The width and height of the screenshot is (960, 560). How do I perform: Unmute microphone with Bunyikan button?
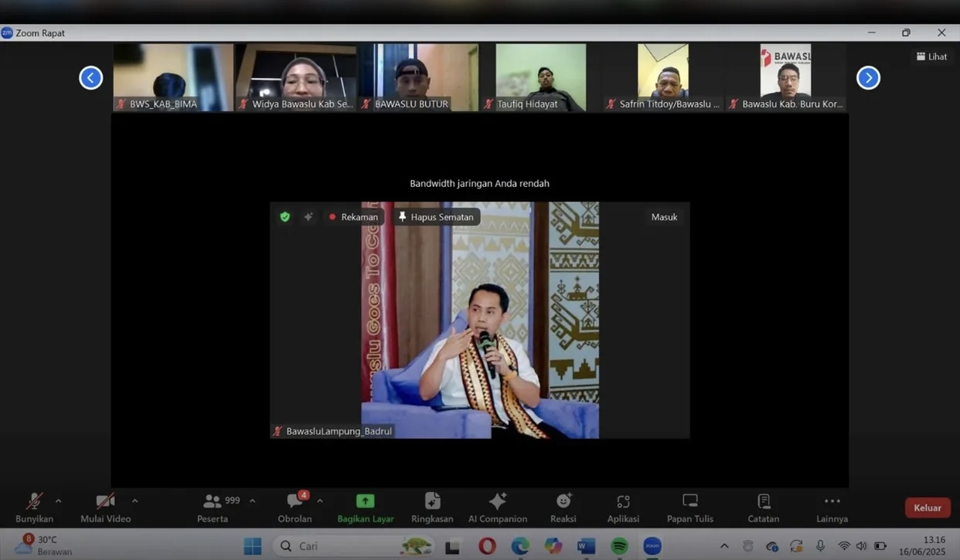(34, 507)
